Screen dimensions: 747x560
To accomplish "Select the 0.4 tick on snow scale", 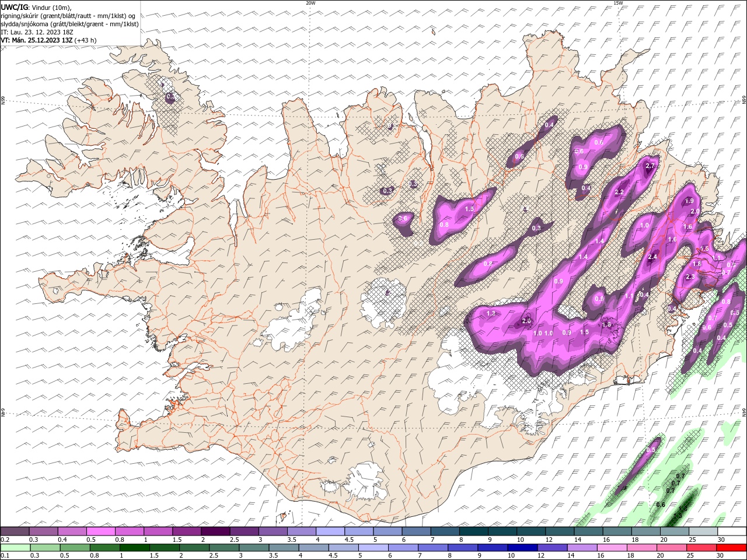I will point(62,539).
